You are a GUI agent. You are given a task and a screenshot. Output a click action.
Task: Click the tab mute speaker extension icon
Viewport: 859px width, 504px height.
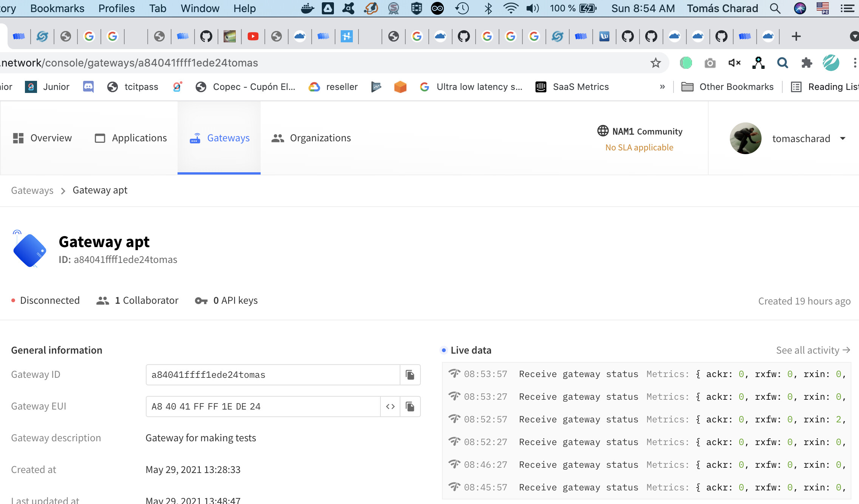(734, 63)
